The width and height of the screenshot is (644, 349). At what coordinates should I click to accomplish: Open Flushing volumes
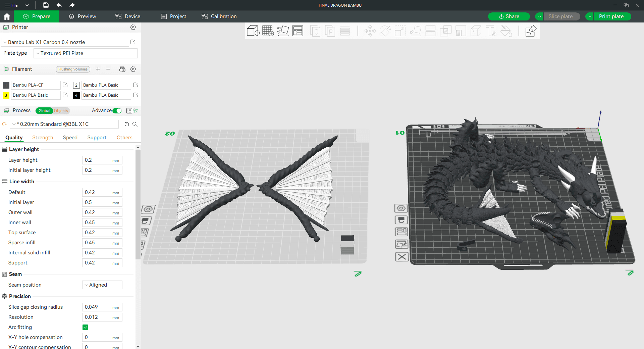tap(73, 69)
